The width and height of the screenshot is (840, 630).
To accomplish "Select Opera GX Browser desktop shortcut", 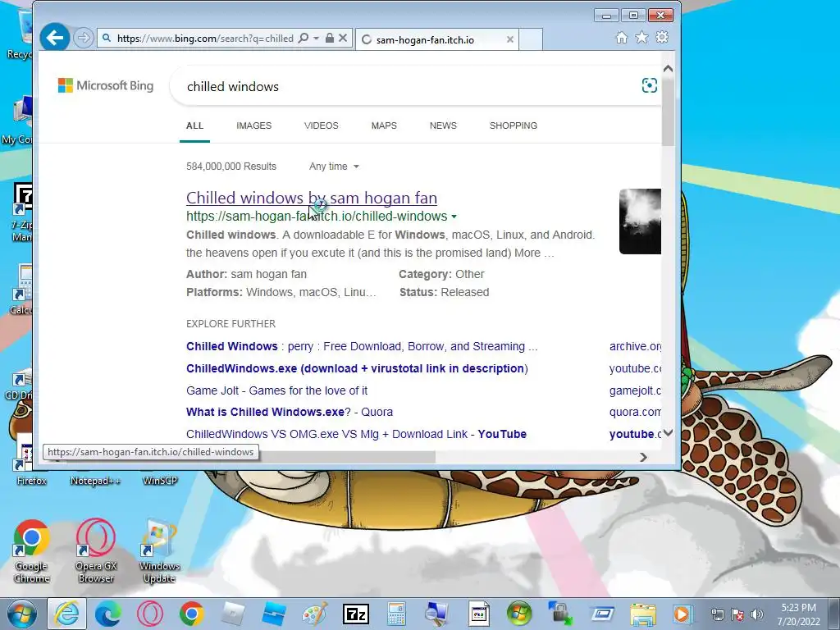I will click(95, 552).
